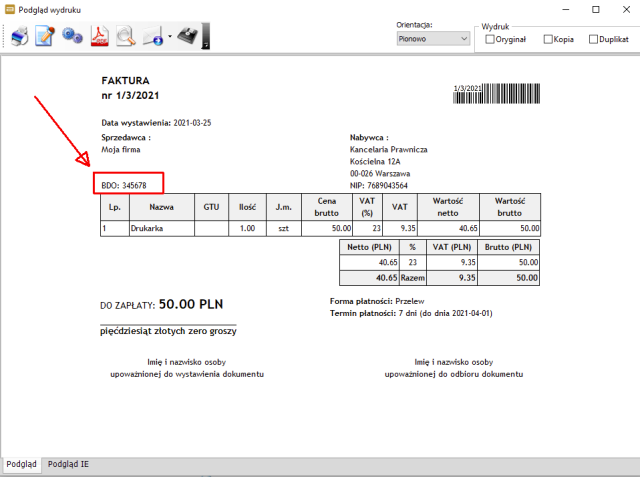Click the 00-026 Warszawa line
Viewport: 640px width, 477px height.
pyautogui.click(x=380, y=173)
